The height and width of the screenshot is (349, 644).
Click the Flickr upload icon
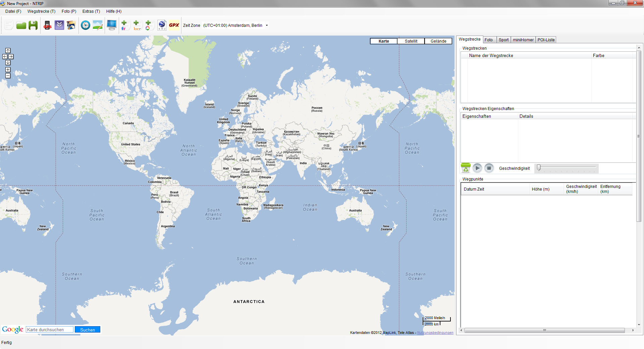124,26
